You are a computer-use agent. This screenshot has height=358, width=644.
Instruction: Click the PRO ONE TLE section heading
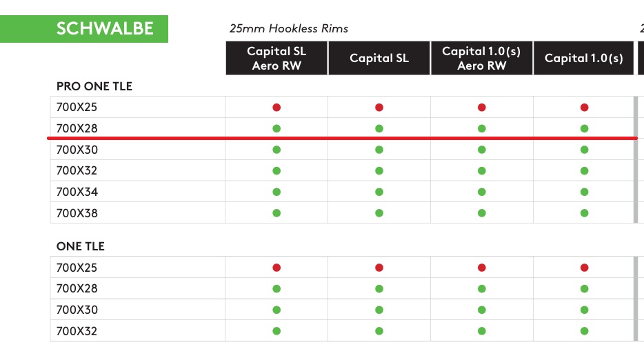pos(94,87)
